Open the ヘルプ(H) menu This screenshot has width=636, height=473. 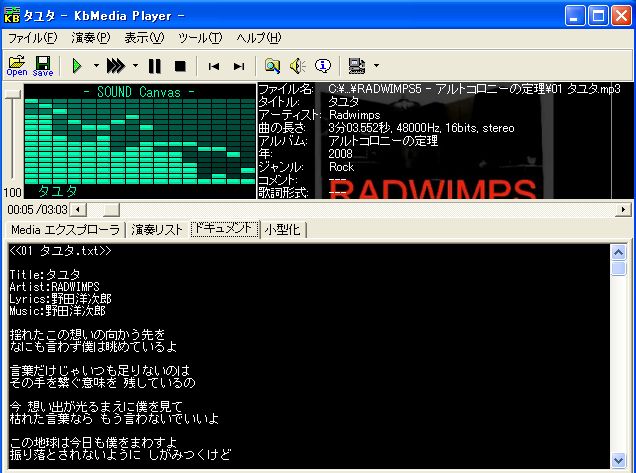click(x=259, y=38)
